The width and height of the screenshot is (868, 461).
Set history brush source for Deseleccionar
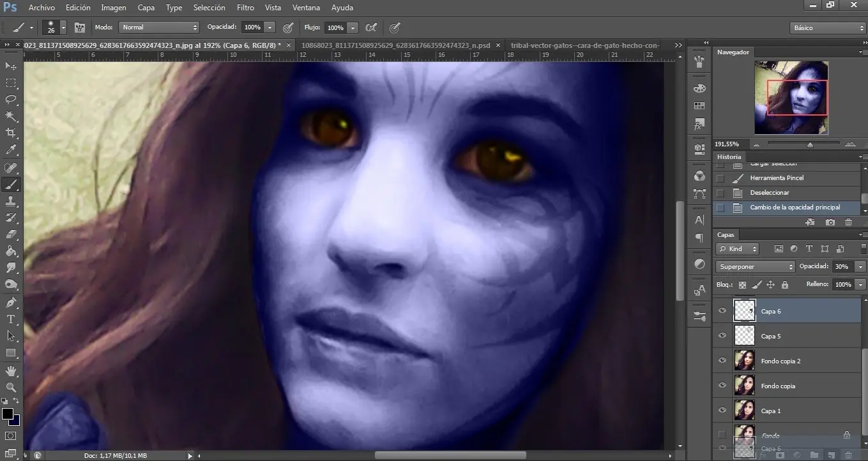coord(720,193)
